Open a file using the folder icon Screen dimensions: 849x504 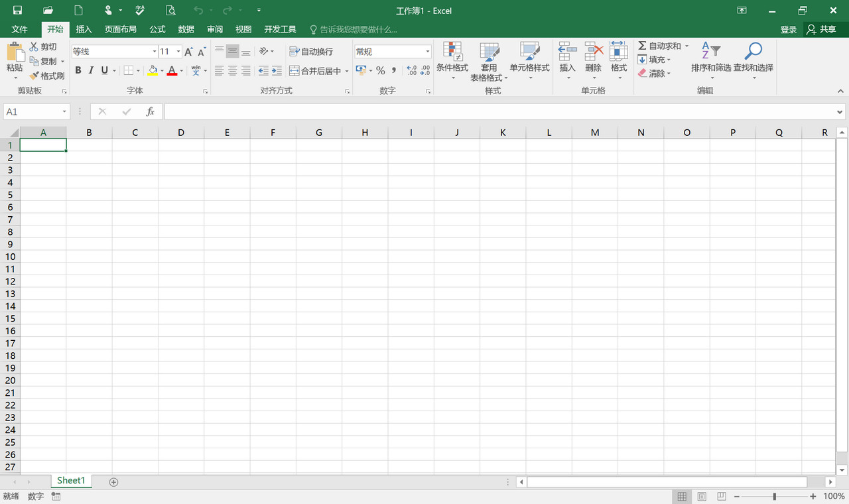coord(48,10)
